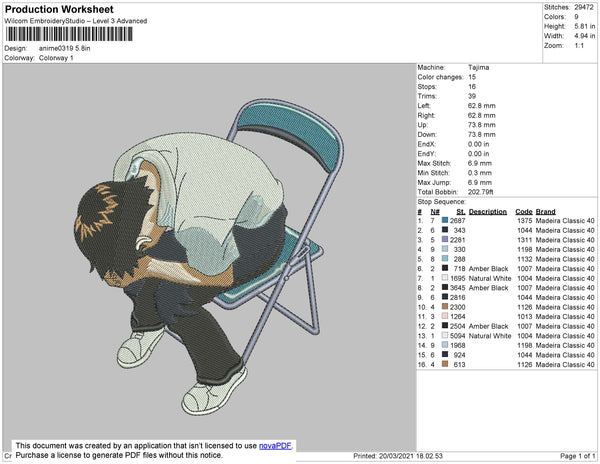The image size is (600, 464).
Task: Click the Description column header
Action: (488, 212)
